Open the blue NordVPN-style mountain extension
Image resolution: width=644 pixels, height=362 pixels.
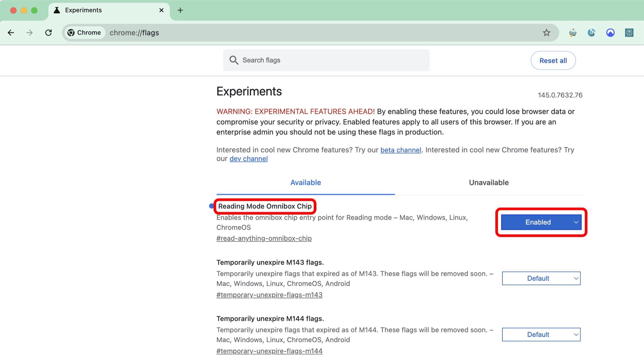610,32
